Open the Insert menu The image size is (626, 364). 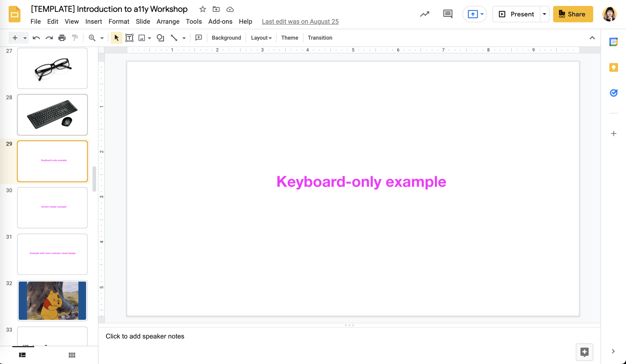pos(93,22)
